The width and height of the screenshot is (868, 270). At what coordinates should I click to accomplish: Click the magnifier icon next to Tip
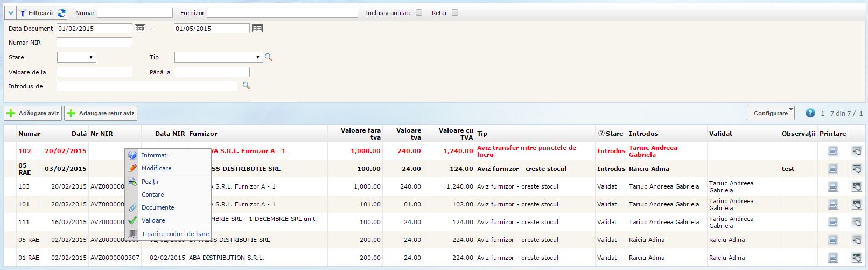(x=269, y=57)
